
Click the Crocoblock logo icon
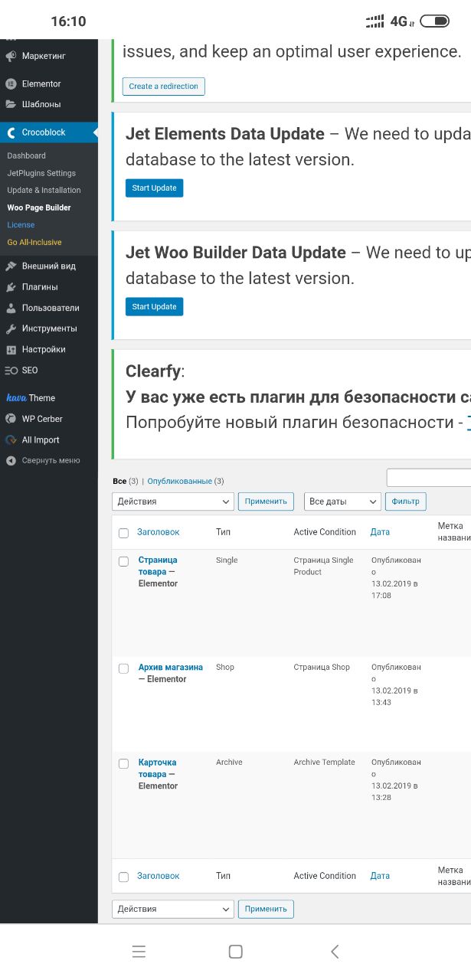coord(11,132)
